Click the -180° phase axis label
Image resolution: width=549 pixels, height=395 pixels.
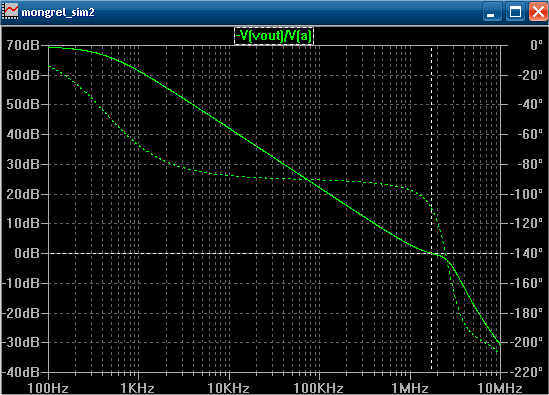pyautogui.click(x=527, y=313)
